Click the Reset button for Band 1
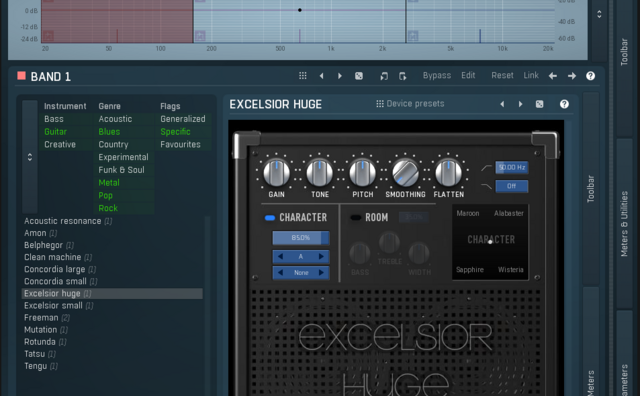Image resolution: width=640 pixels, height=396 pixels. pyautogui.click(x=502, y=76)
